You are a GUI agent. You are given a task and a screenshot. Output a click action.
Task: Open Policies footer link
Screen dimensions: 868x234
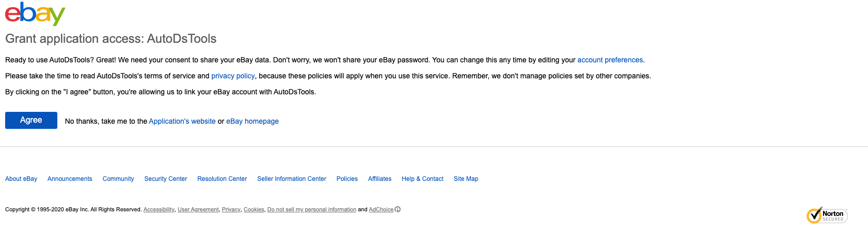pos(347,179)
